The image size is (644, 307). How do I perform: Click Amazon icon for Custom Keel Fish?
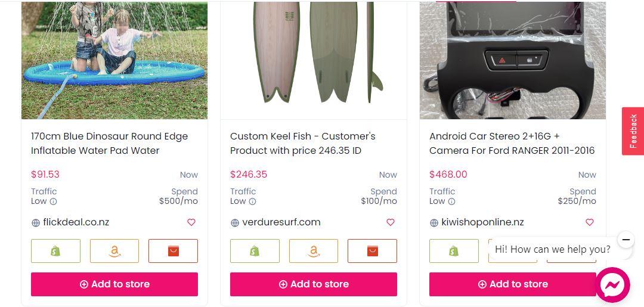tap(314, 251)
